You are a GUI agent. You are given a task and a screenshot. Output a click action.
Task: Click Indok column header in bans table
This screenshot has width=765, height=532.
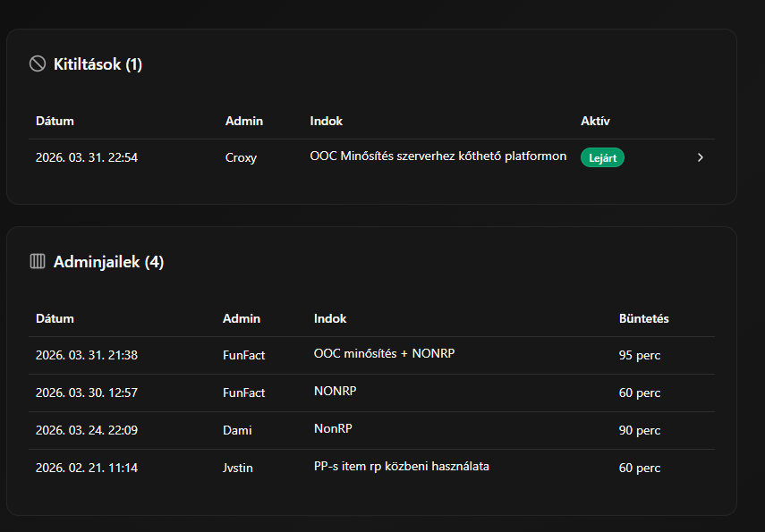[326, 121]
